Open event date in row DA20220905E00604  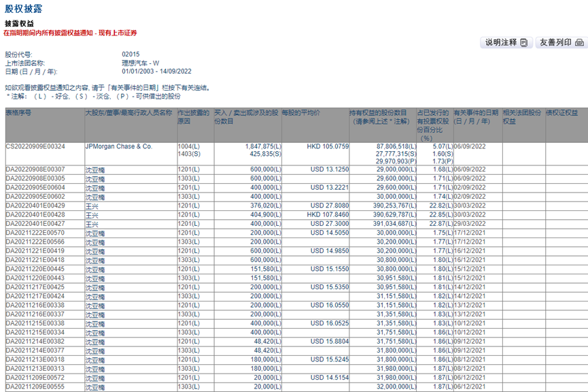pyautogui.click(x=470, y=187)
